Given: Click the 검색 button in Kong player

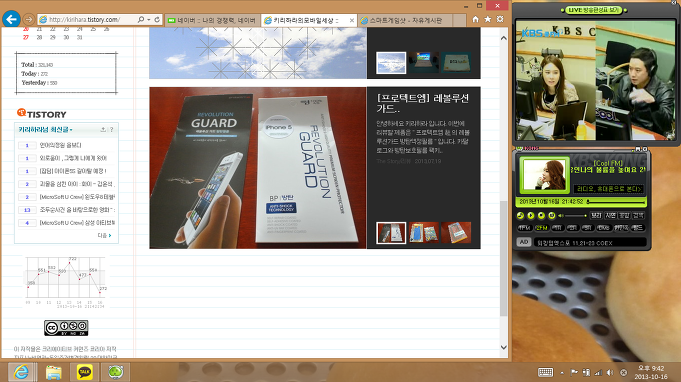Looking at the screenshot, I should coord(638,215).
